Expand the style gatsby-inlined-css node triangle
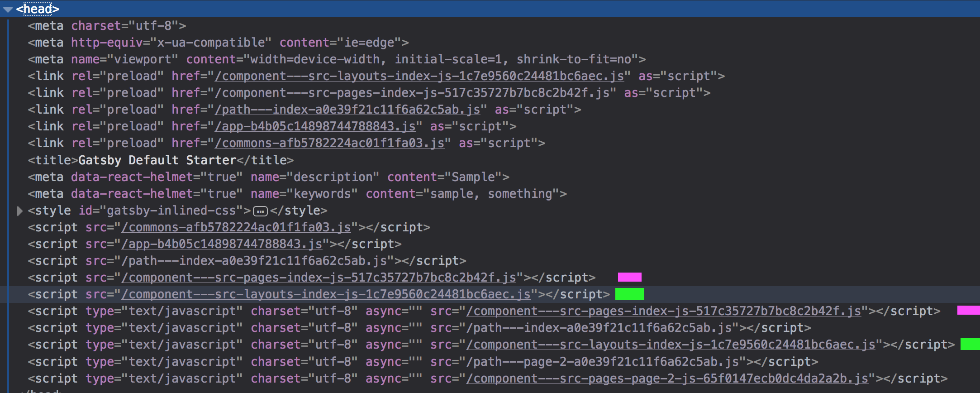The width and height of the screenshot is (980, 393). 19,211
